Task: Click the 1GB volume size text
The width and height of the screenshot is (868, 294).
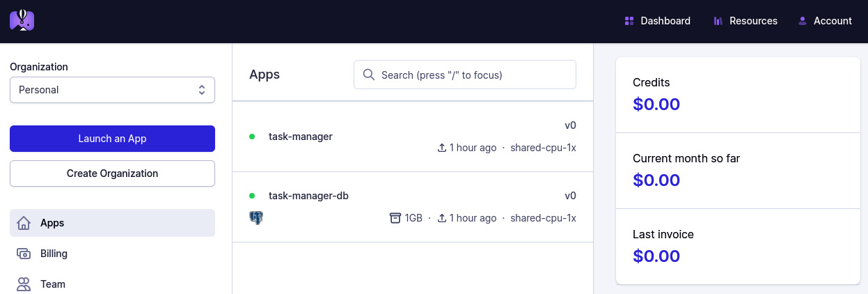Action: [x=413, y=218]
